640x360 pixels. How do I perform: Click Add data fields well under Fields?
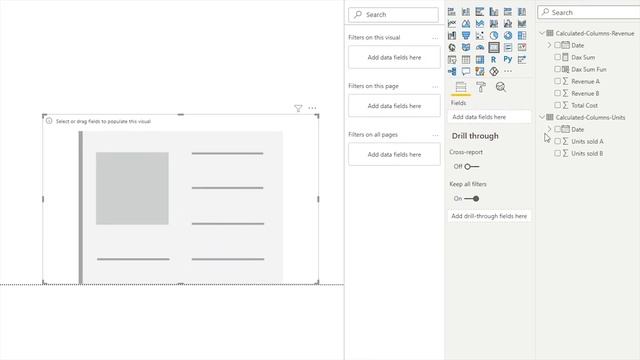(489, 117)
